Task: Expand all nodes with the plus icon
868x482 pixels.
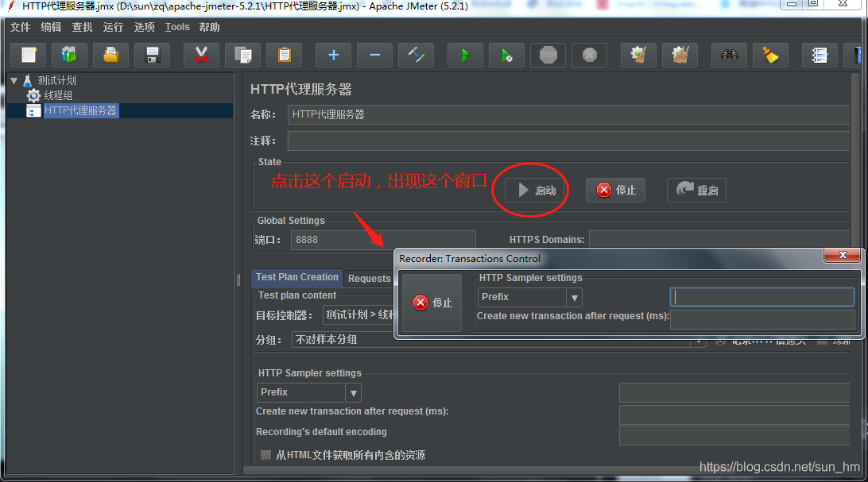Action: click(333, 55)
